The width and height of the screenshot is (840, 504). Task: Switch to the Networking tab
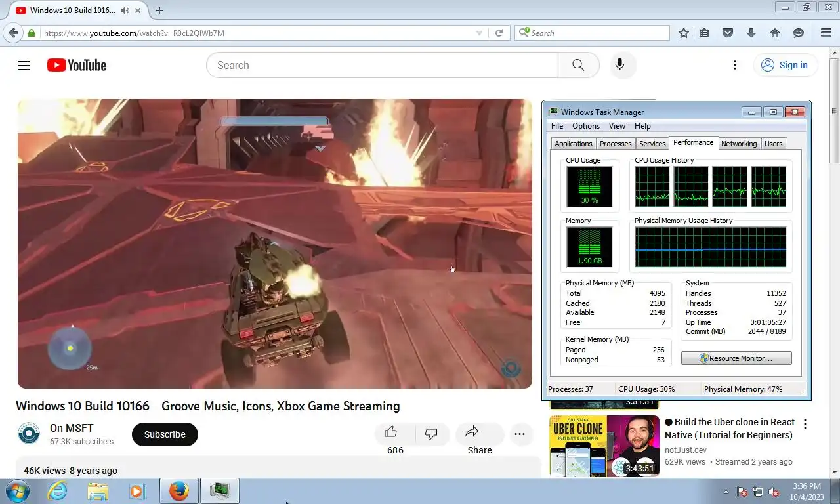pos(739,144)
